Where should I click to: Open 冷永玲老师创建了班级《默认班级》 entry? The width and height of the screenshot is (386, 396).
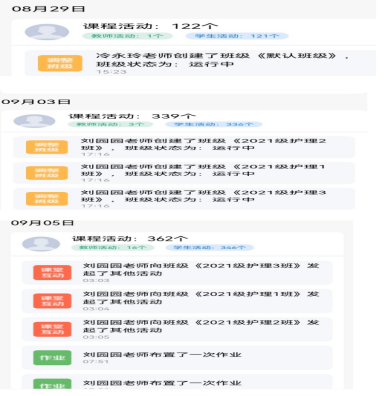[x=200, y=63]
